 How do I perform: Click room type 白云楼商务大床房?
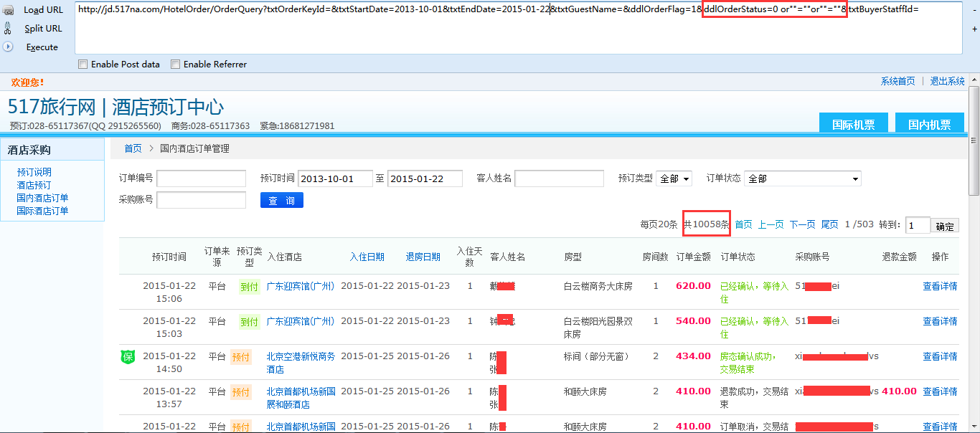(x=598, y=285)
